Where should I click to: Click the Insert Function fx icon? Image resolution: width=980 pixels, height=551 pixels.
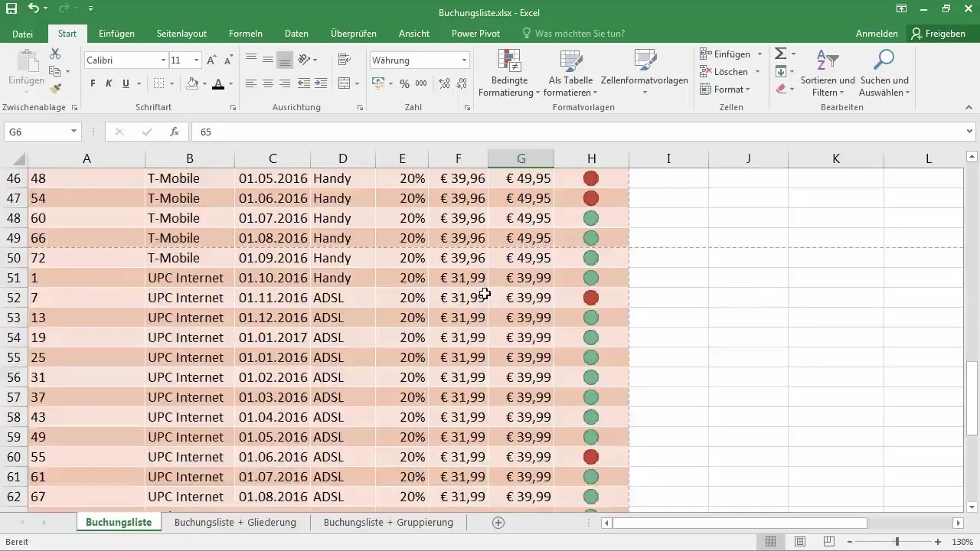point(175,132)
